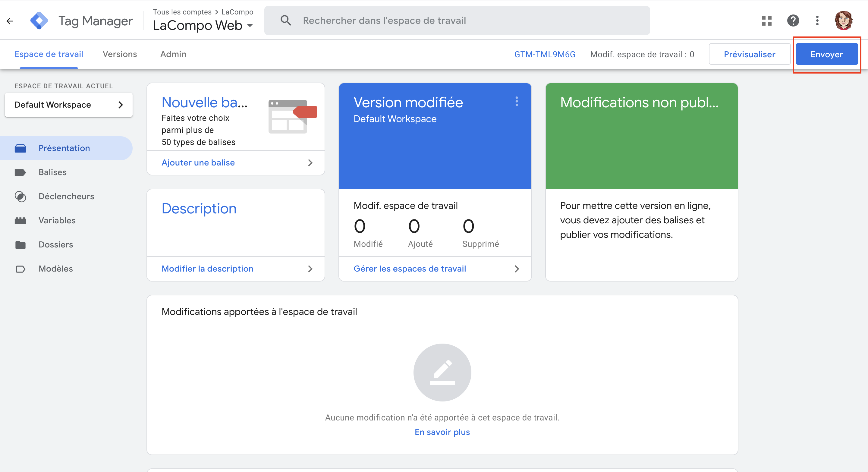Click chevron next to Modifier la description
This screenshot has width=868, height=472.
click(x=310, y=269)
